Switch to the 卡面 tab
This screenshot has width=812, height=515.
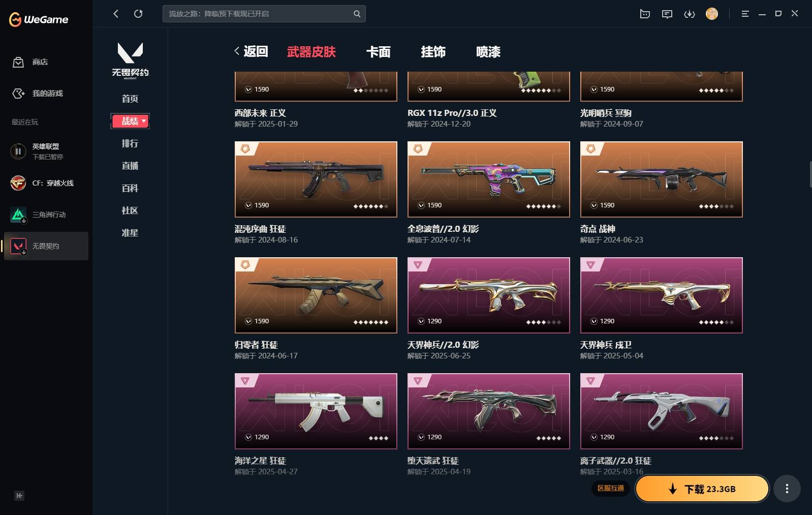click(x=379, y=52)
